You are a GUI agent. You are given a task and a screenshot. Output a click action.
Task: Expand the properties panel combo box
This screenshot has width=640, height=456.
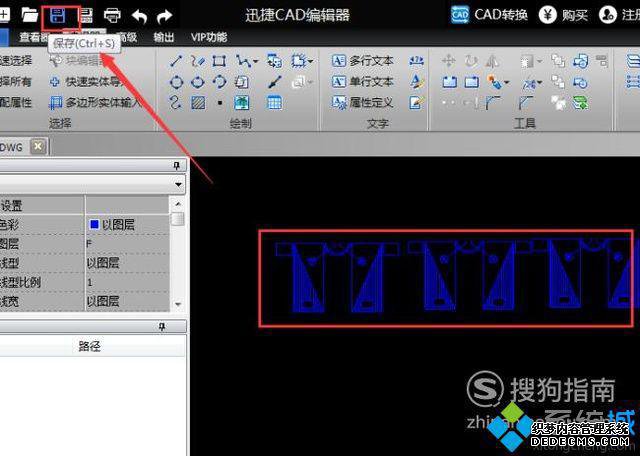[x=178, y=185]
